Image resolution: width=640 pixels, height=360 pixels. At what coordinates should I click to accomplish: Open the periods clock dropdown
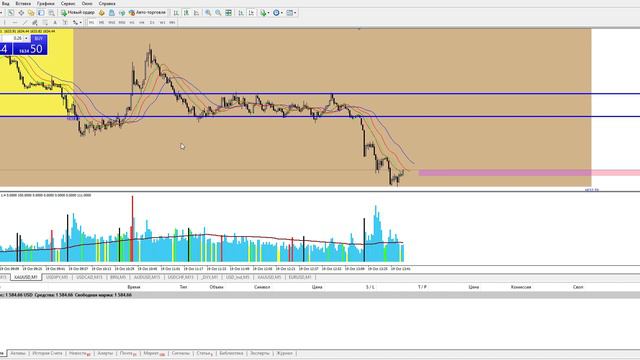pyautogui.click(x=278, y=13)
